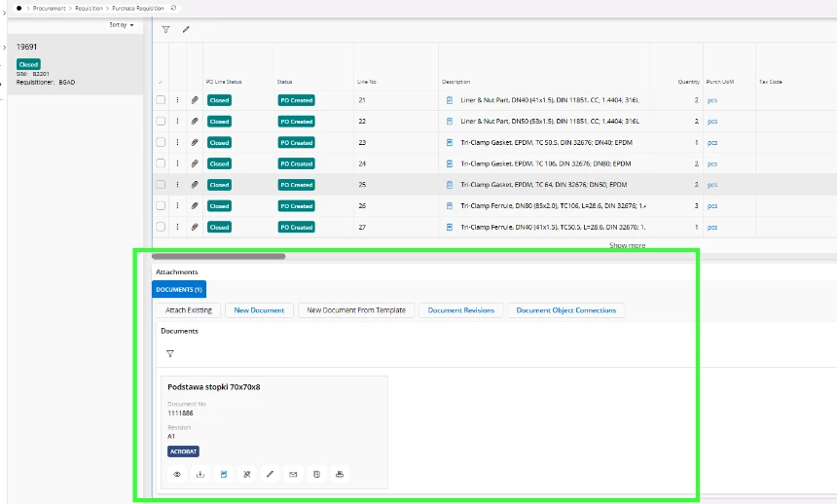Click the Description column header
Viewport: 837px width, 504px height.
pyautogui.click(x=455, y=82)
